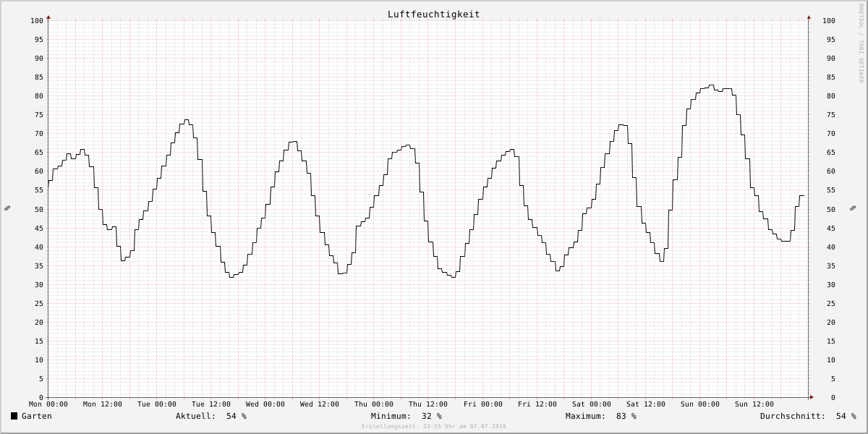
Task: Click the Mon 00:00 time axis label
Action: 48,404
